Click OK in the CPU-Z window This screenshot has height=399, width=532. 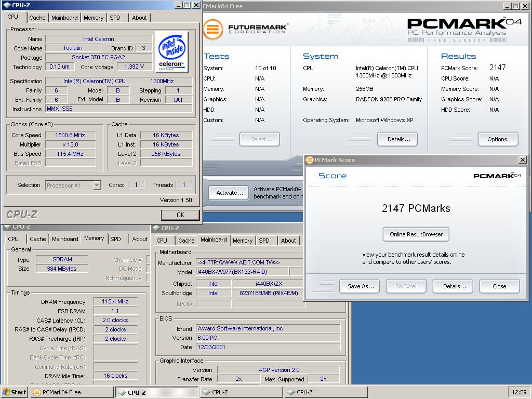click(x=180, y=215)
